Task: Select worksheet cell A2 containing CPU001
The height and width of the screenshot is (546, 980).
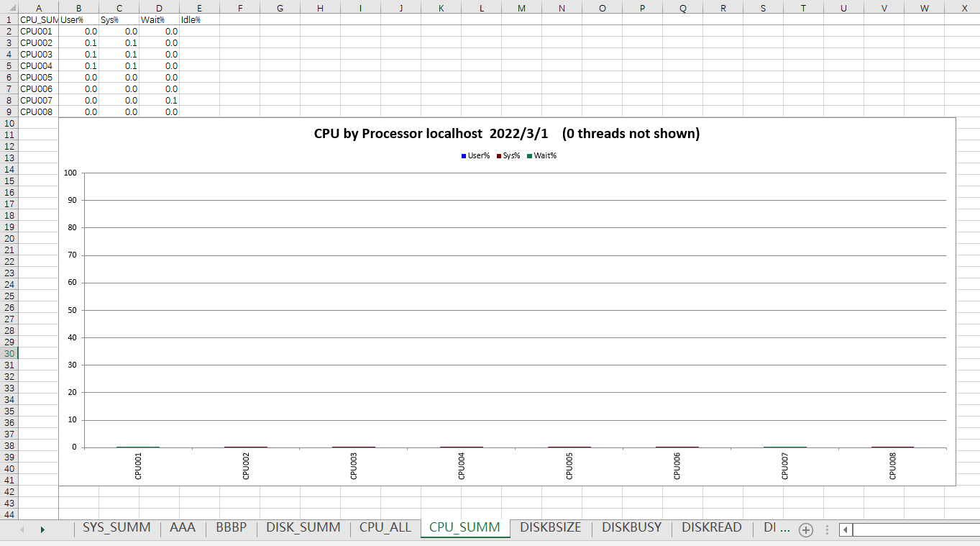Action: [x=38, y=31]
